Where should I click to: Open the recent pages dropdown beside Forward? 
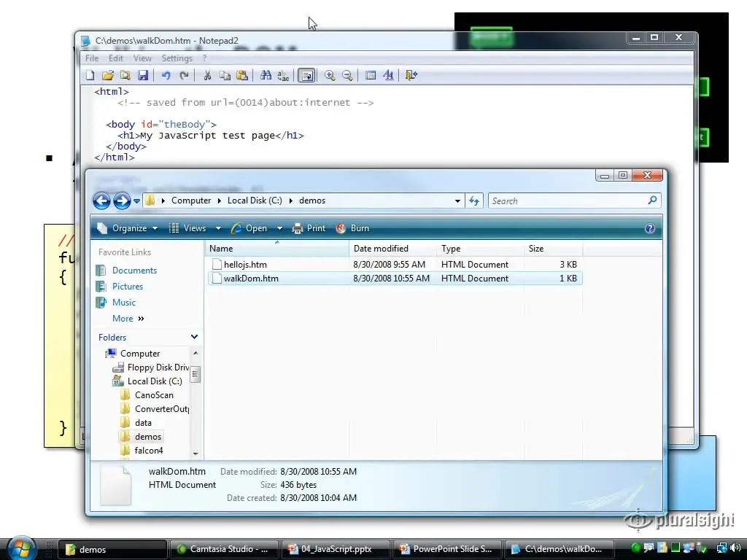136,201
